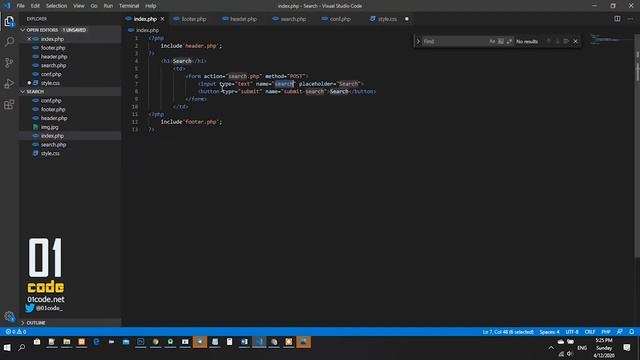Open style.css in SEARCH folder tree
This screenshot has width=640, height=360.
(x=70, y=153)
